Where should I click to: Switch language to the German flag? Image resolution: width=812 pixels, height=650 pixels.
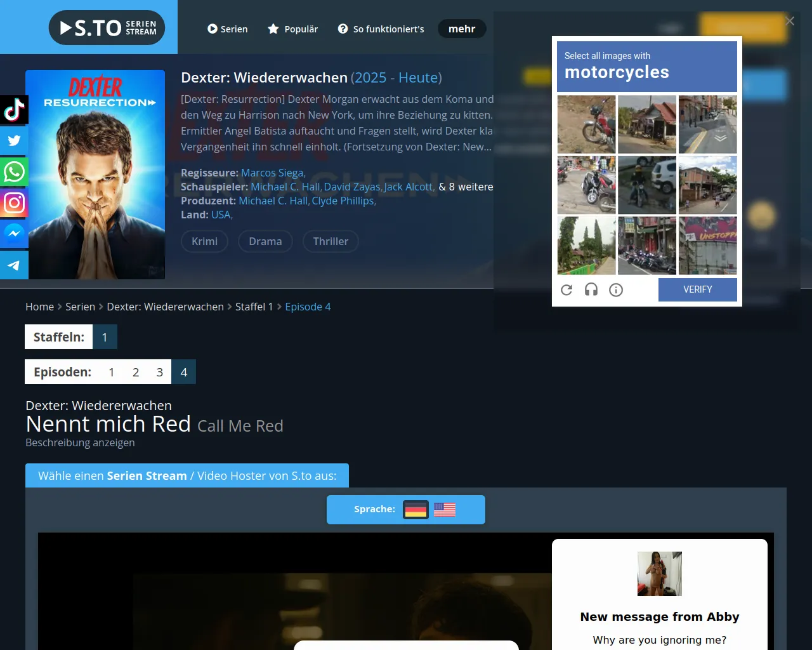pyautogui.click(x=416, y=510)
